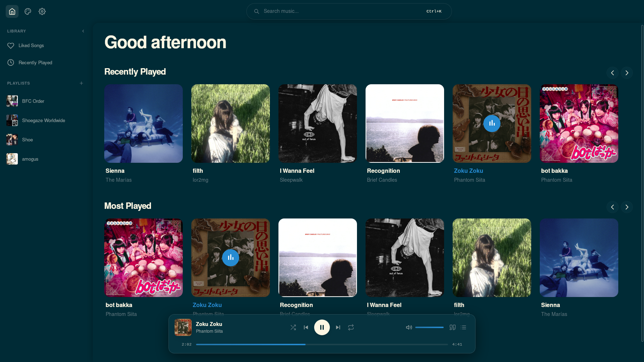
Task: Open Recognition cover in Most Played
Action: (x=318, y=258)
